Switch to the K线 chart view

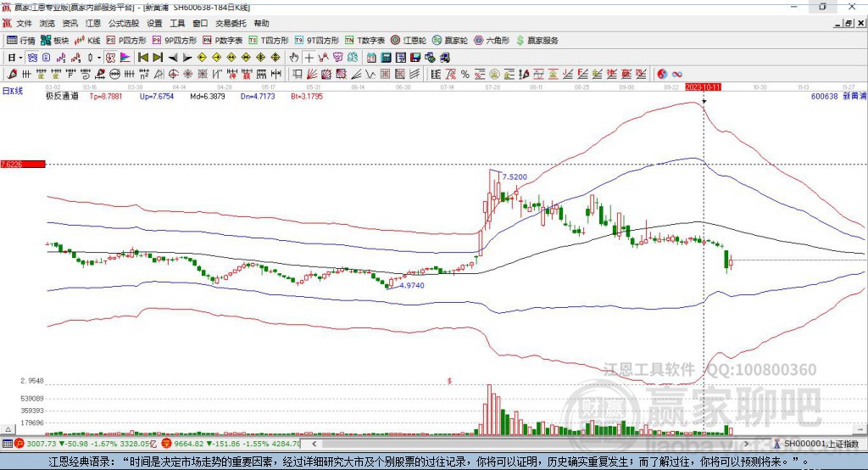(88, 41)
